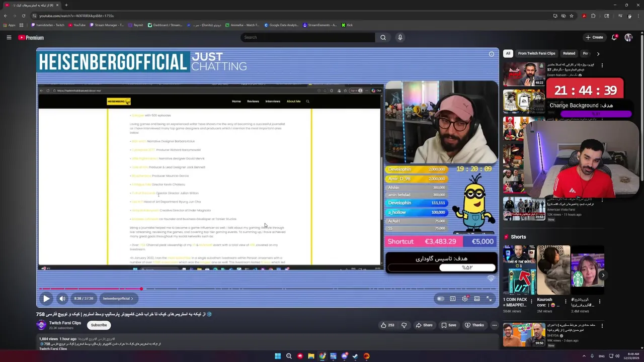The width and height of the screenshot is (644, 362).
Task: Go back in browser history
Action: point(6,16)
